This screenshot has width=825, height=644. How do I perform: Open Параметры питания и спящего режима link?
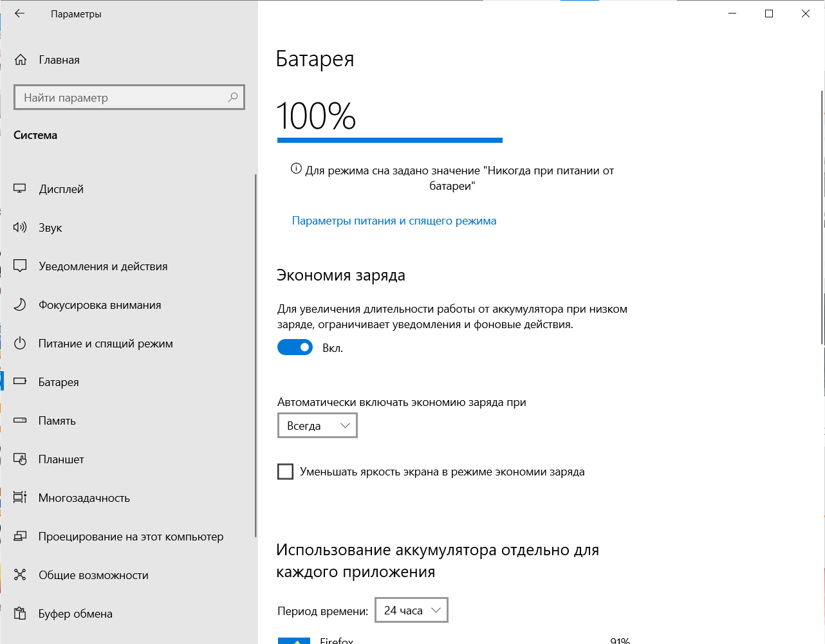tap(394, 221)
